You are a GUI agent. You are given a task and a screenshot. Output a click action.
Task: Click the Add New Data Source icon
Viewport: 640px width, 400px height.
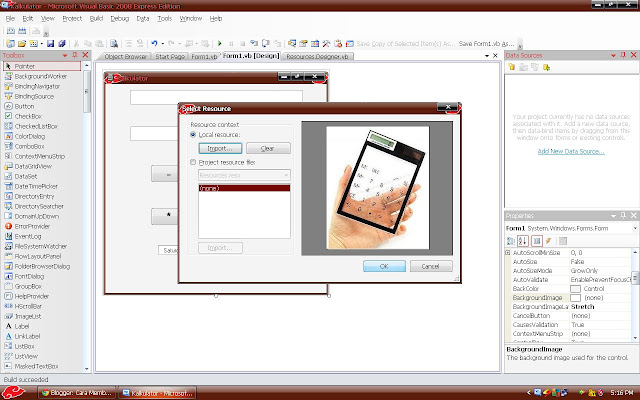[x=511, y=67]
